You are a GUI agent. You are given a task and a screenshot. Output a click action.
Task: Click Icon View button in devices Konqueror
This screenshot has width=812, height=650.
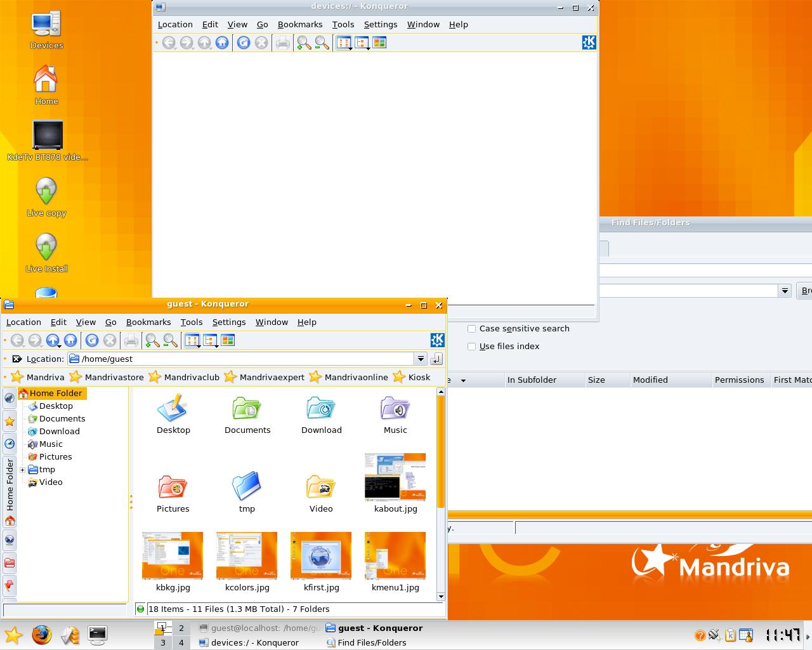[x=343, y=43]
